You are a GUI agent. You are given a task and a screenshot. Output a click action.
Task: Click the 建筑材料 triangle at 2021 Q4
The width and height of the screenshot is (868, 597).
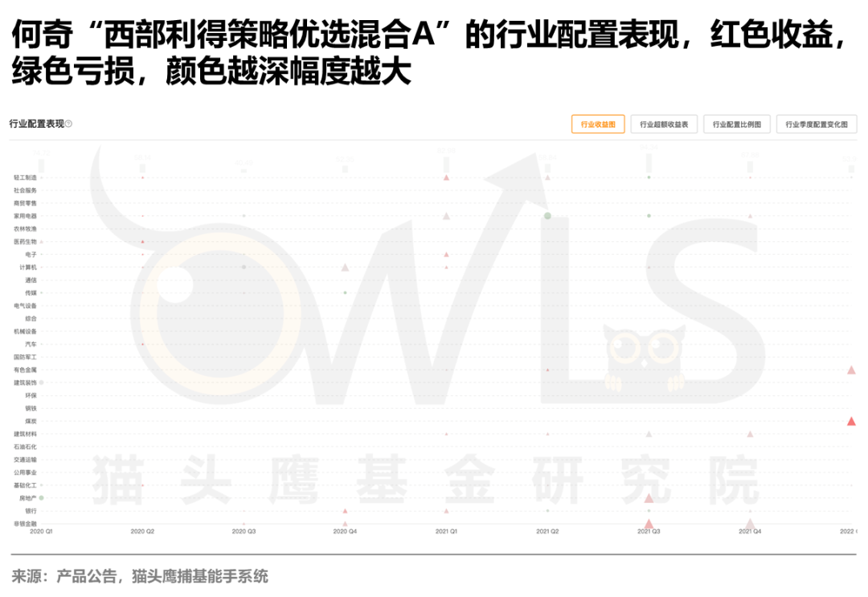point(750,434)
